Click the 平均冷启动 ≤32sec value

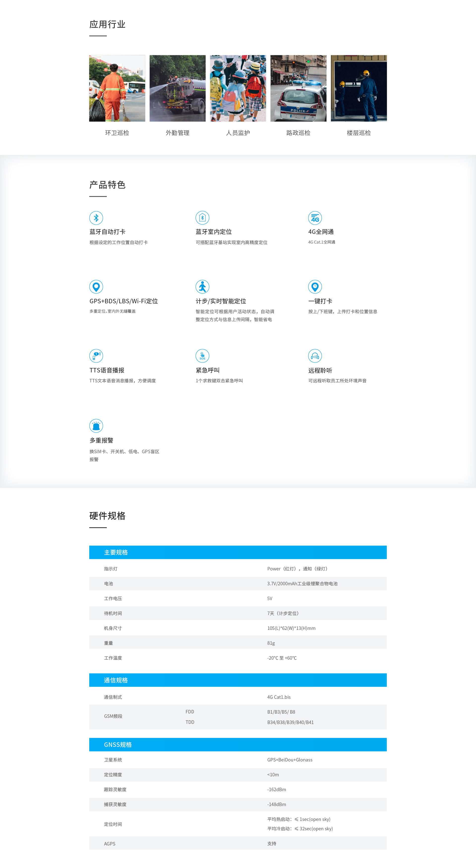point(300,829)
